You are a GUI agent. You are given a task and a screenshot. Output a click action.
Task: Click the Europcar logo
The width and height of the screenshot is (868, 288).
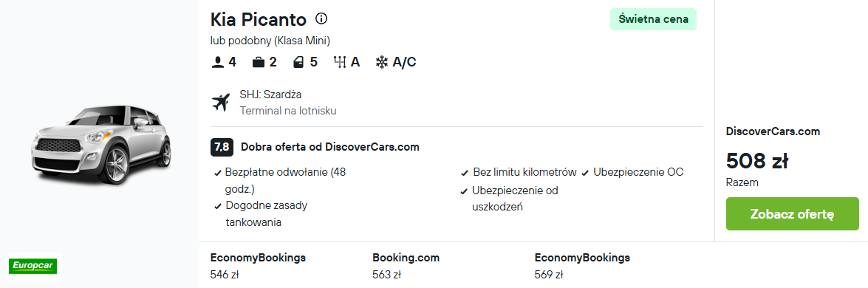(34, 267)
